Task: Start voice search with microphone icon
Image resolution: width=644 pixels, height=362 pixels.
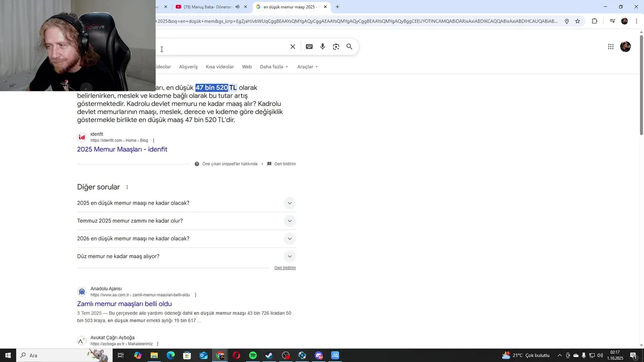Action: pos(323,47)
